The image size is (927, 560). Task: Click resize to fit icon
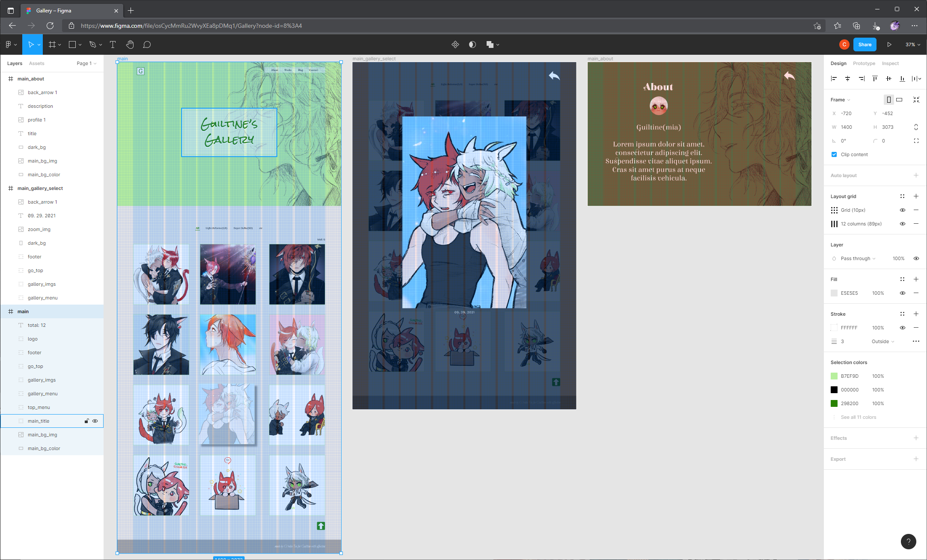[916, 100]
